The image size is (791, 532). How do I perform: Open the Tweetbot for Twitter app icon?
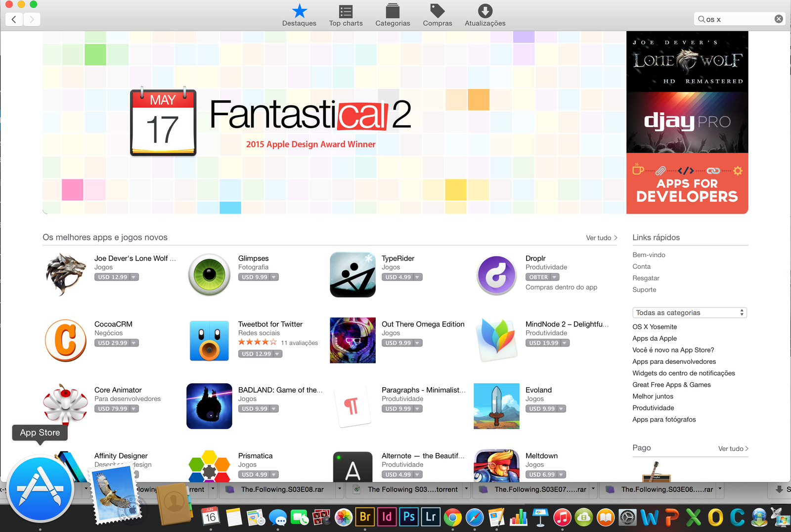click(x=209, y=341)
